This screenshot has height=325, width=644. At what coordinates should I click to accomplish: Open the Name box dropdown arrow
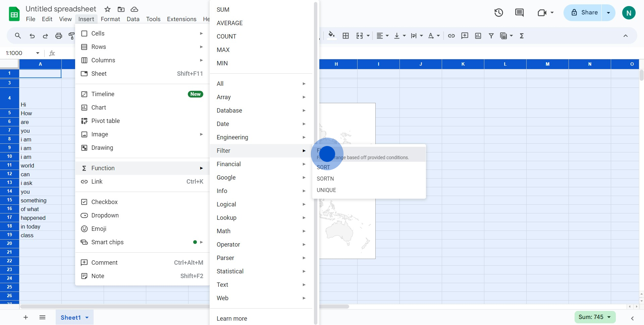point(38,53)
